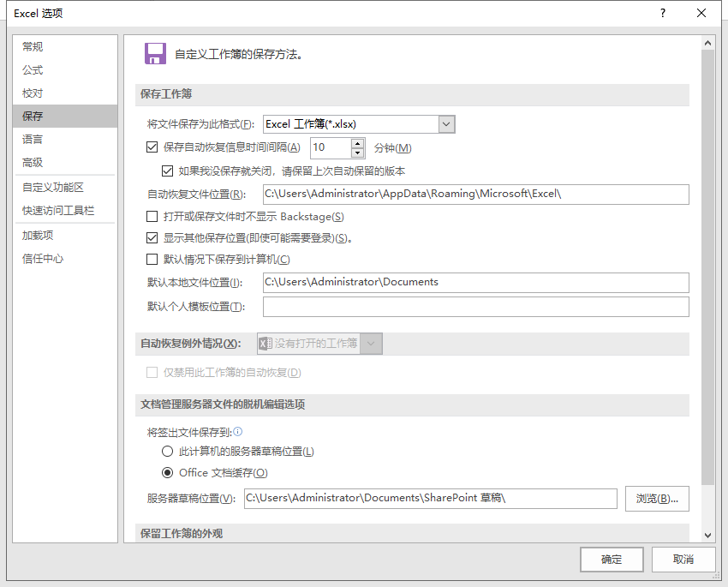This screenshot has width=728, height=587.
Task: Click the scroll down arrow of the panel
Action: coord(707,535)
